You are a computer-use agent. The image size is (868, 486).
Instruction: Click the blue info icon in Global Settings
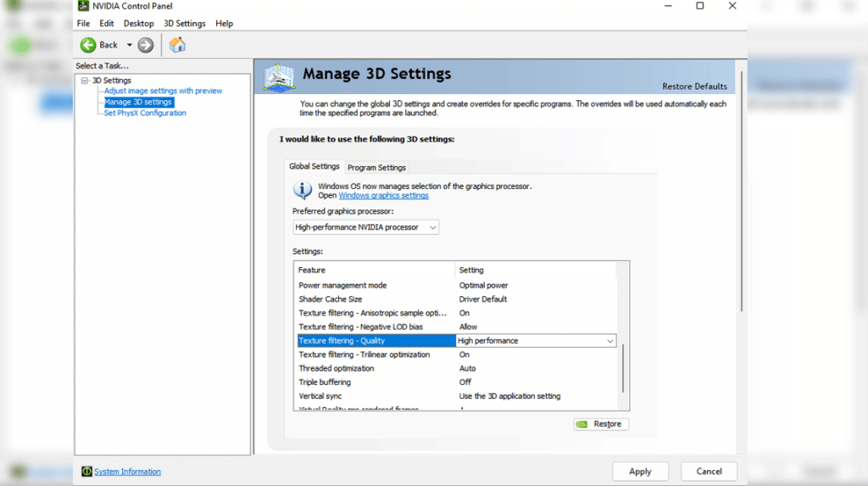[x=303, y=190]
